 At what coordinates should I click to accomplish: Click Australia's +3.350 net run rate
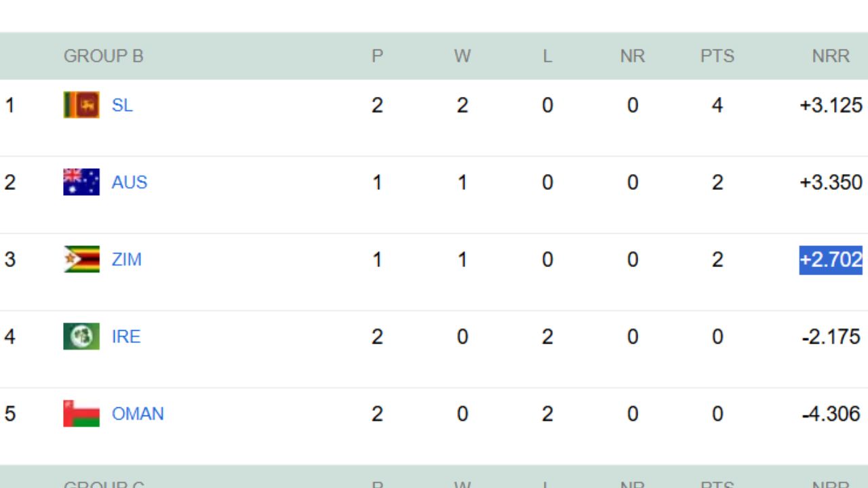click(831, 182)
